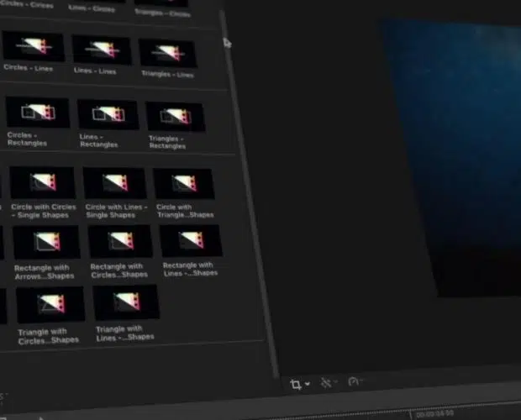Select the Lines - Rectangles thumbnail
The image size is (521, 420).
tap(108, 114)
